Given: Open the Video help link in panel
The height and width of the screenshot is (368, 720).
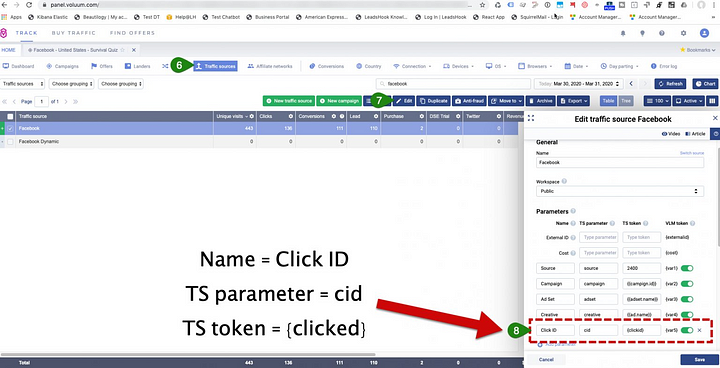Looking at the screenshot, I should (671, 134).
